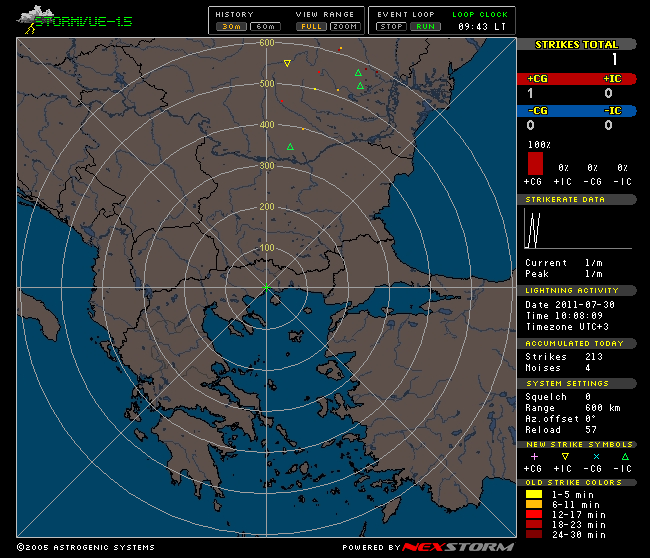This screenshot has height=558, width=650.
Task: Click the 500 range ring label
Action: [267, 84]
